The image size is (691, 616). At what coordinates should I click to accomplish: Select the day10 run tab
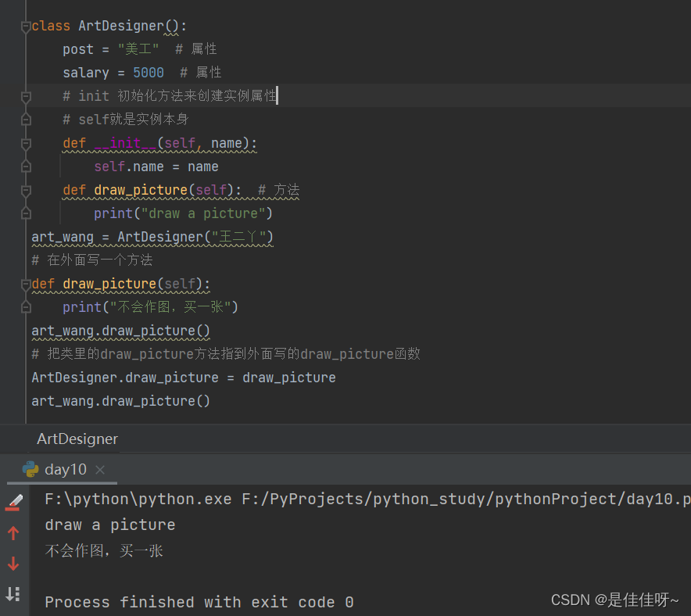pyautogui.click(x=65, y=469)
